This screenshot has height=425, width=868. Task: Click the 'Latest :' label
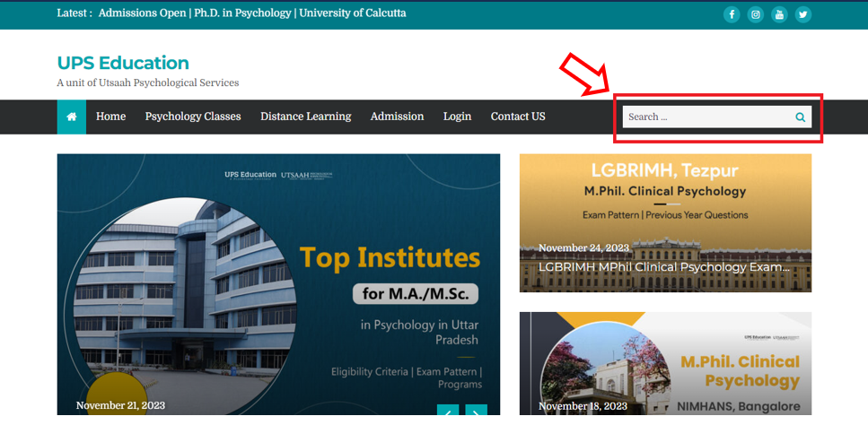pos(75,13)
